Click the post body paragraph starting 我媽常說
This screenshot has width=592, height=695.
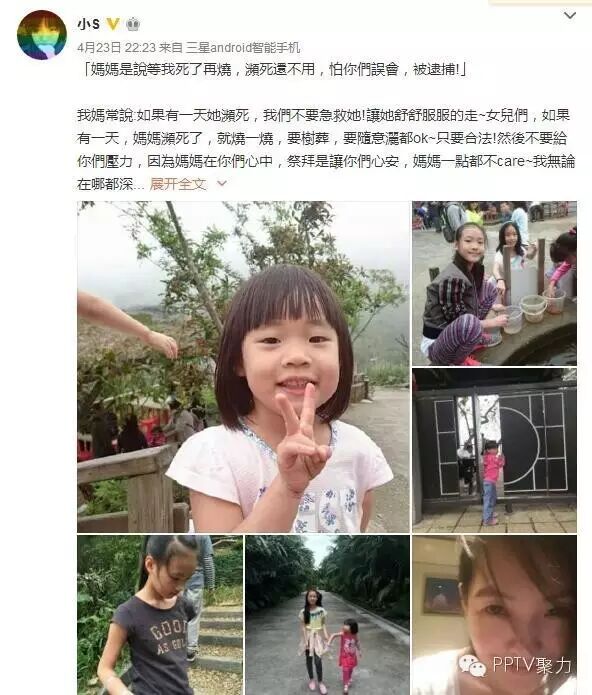tap(326, 149)
